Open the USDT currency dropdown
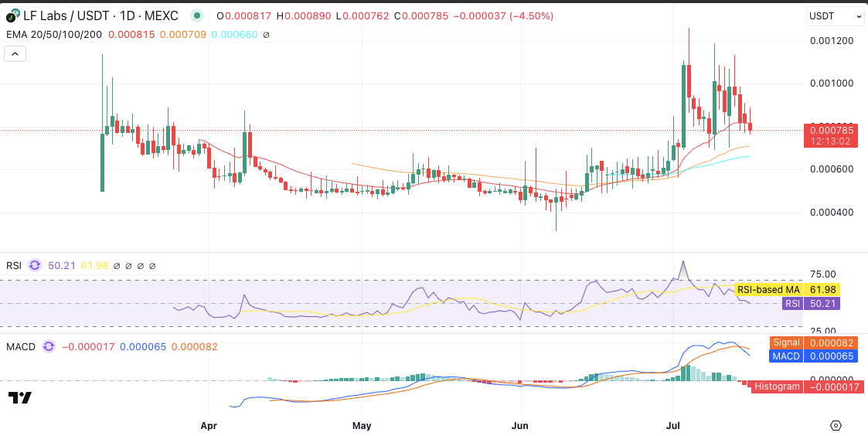868x436 pixels. pyautogui.click(x=836, y=16)
